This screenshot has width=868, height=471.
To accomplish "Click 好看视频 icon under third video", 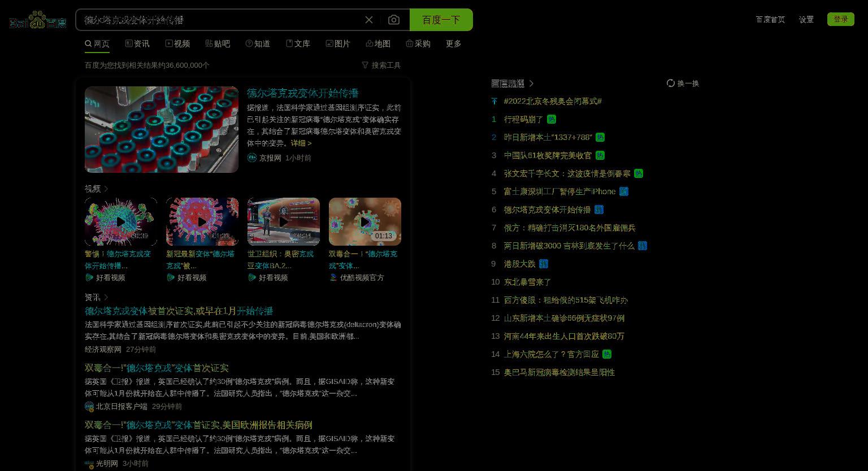I will pyautogui.click(x=252, y=277).
